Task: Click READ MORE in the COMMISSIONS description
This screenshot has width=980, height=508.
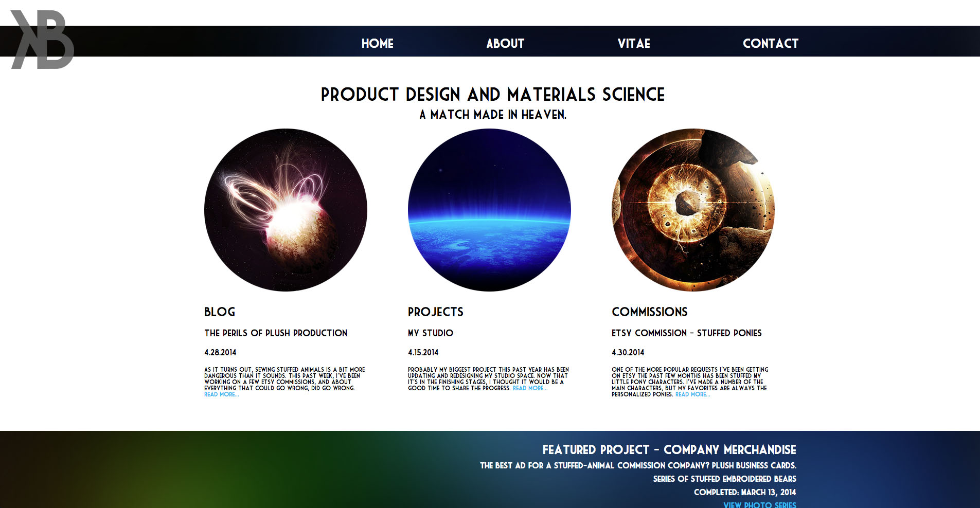Action: [x=692, y=394]
